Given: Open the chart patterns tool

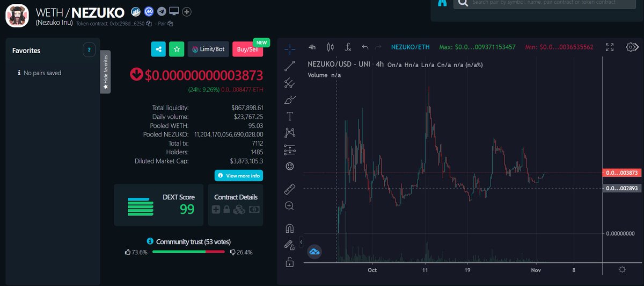Looking at the screenshot, I should [x=290, y=133].
